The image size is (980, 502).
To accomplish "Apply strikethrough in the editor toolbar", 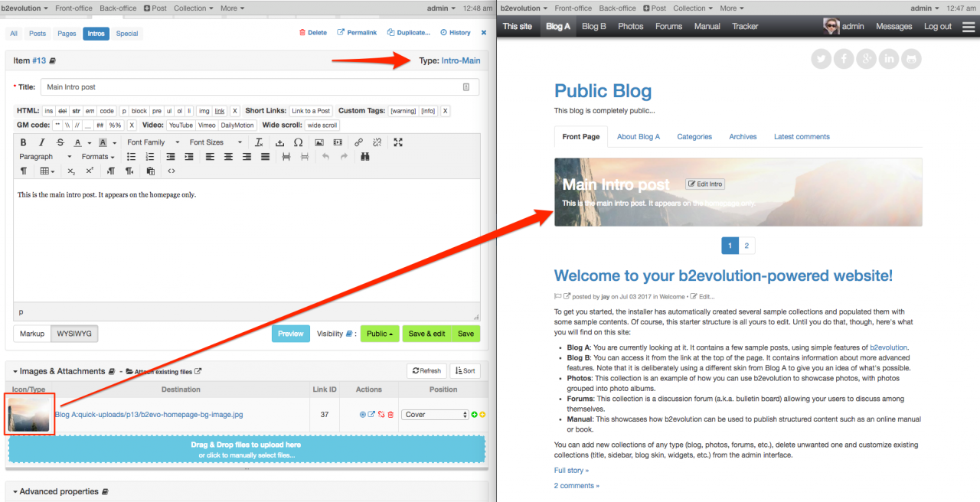I will point(60,142).
